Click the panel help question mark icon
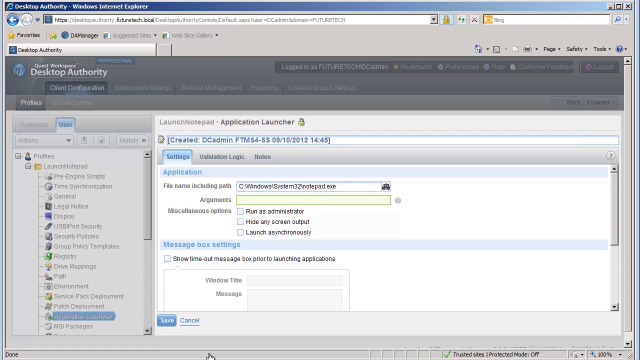The image size is (640, 360). [611, 156]
